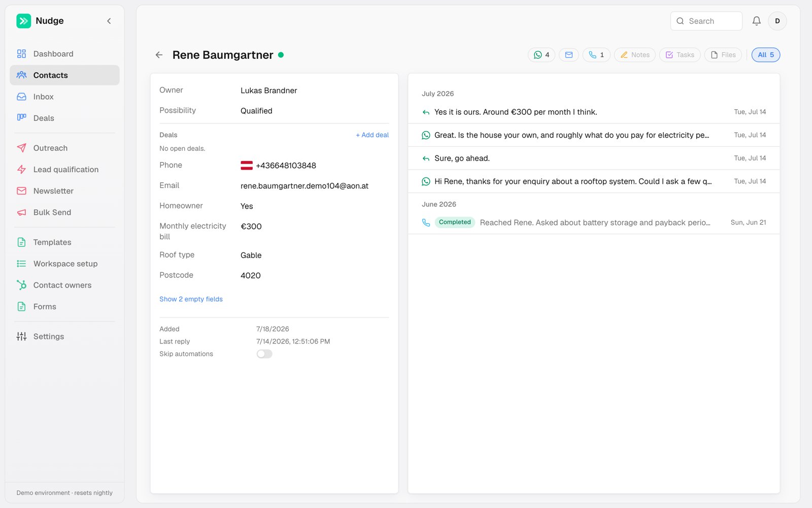
Task: Open the user avatar D menu
Action: tap(777, 21)
